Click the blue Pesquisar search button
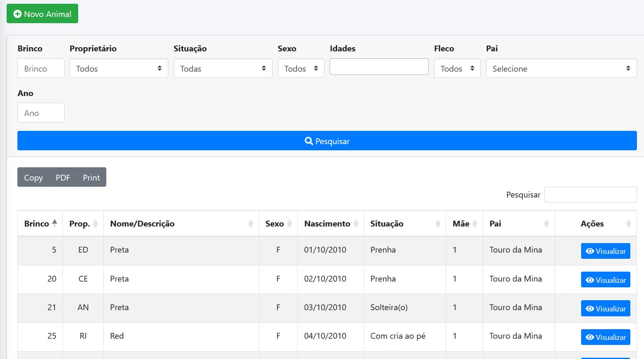 [327, 141]
